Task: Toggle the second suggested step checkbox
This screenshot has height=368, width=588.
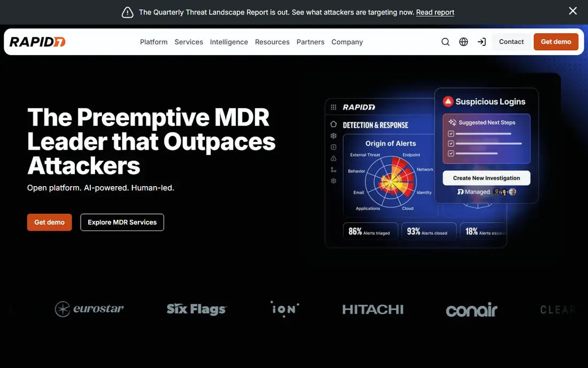Action: coord(451,143)
